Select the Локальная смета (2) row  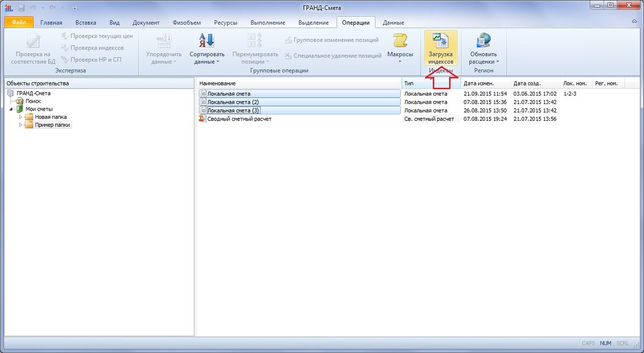(x=299, y=102)
